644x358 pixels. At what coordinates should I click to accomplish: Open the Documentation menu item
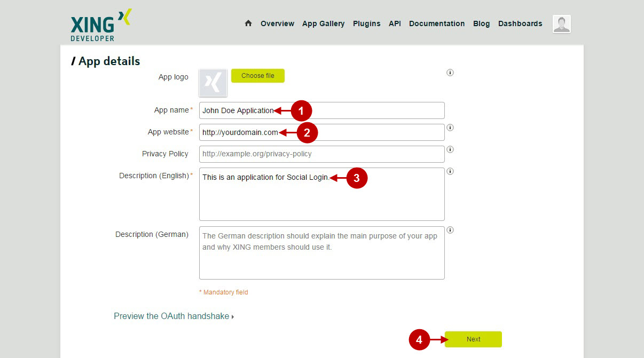tap(437, 23)
